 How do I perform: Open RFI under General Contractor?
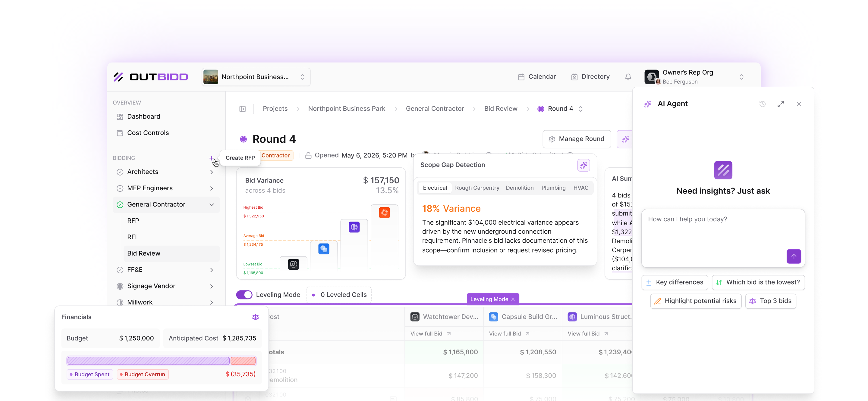tap(132, 237)
